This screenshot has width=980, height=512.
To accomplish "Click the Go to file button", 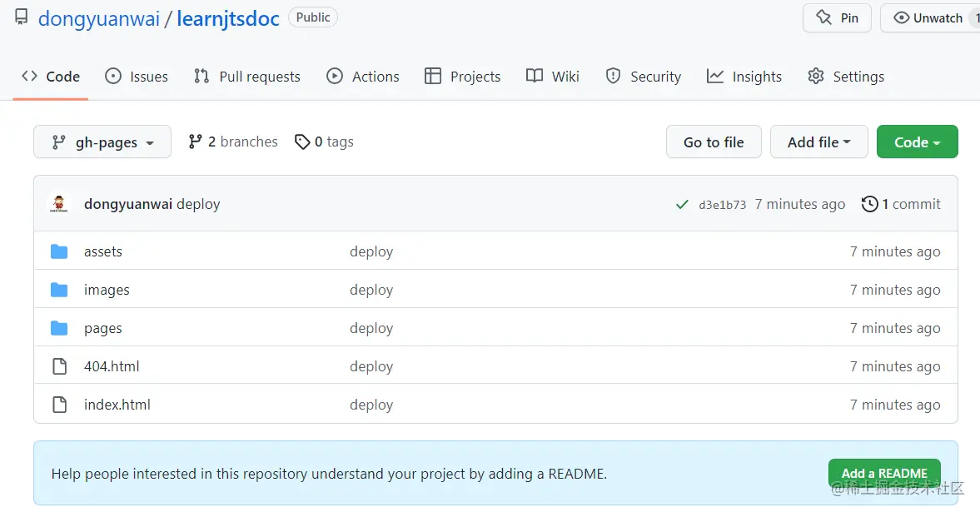I will pyautogui.click(x=714, y=142).
